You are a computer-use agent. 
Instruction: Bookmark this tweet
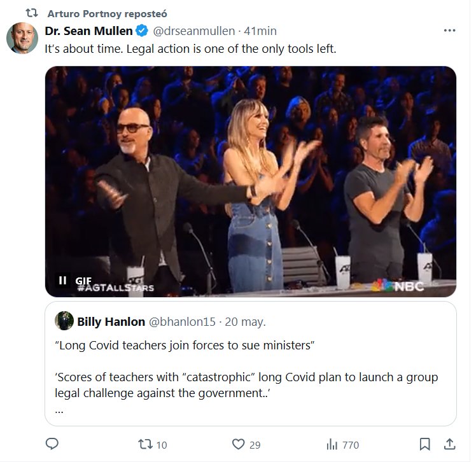point(425,444)
